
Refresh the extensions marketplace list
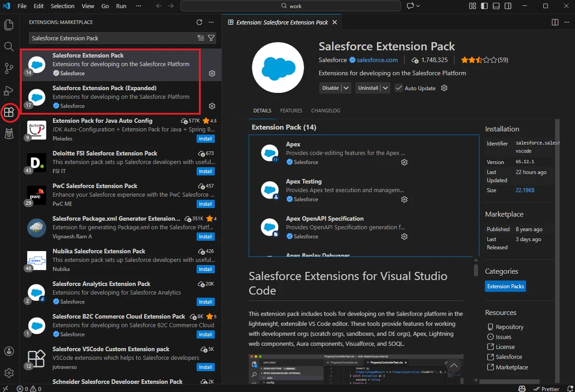pyautogui.click(x=199, y=23)
